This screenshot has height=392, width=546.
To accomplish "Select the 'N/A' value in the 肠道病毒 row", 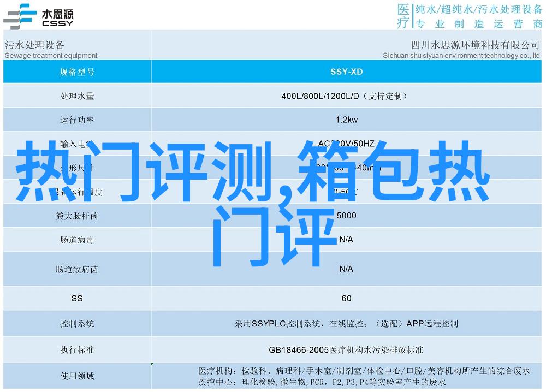I will (x=346, y=240).
